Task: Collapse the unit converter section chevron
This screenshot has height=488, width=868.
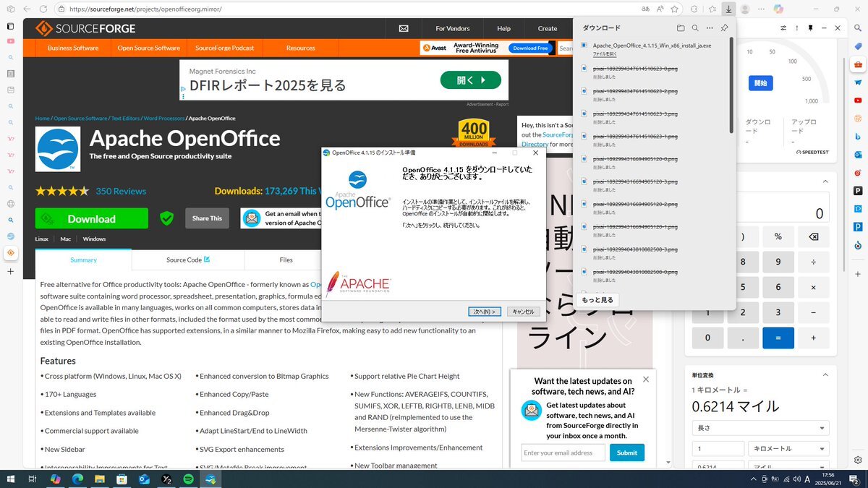Action: [825, 374]
